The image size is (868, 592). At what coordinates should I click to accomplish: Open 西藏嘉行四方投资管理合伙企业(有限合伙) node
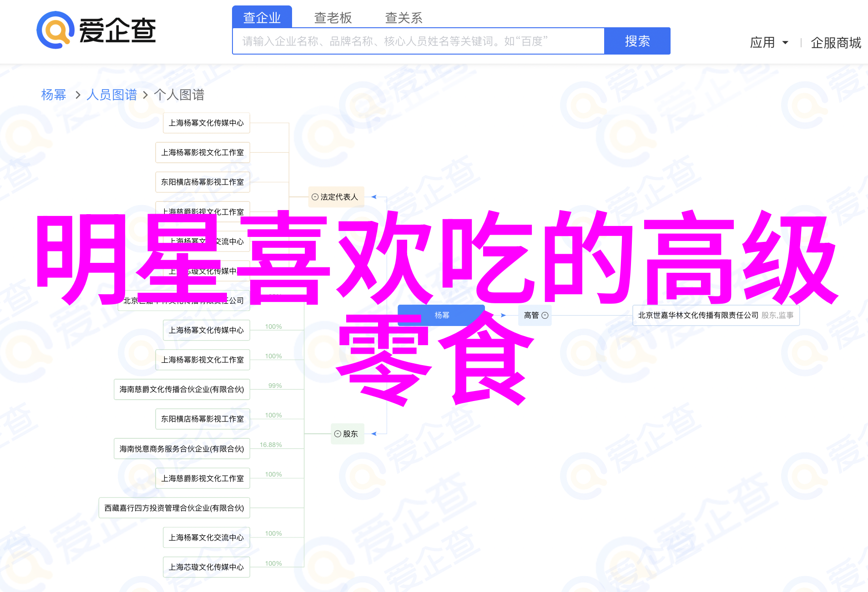pos(174,508)
